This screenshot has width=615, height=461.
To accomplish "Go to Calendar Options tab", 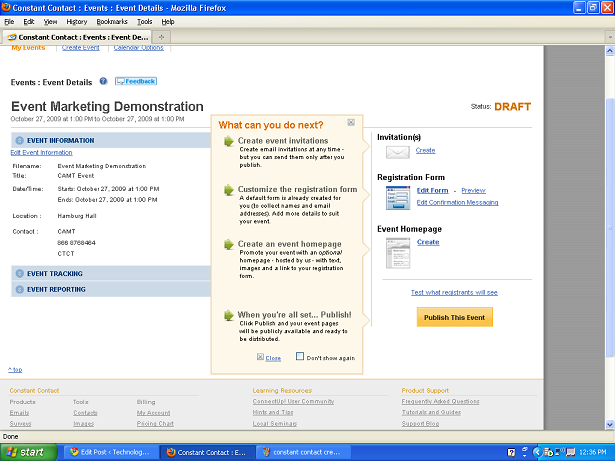I will [x=138, y=47].
